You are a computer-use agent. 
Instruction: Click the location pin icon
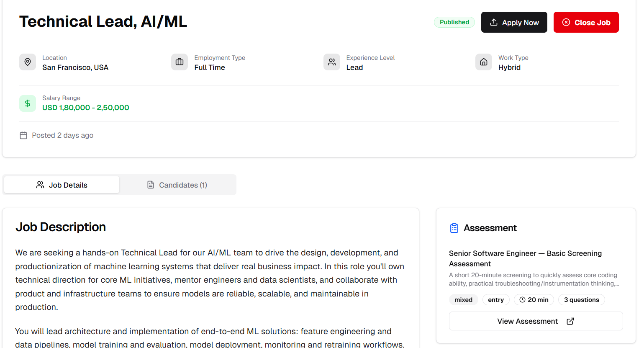coord(27,62)
